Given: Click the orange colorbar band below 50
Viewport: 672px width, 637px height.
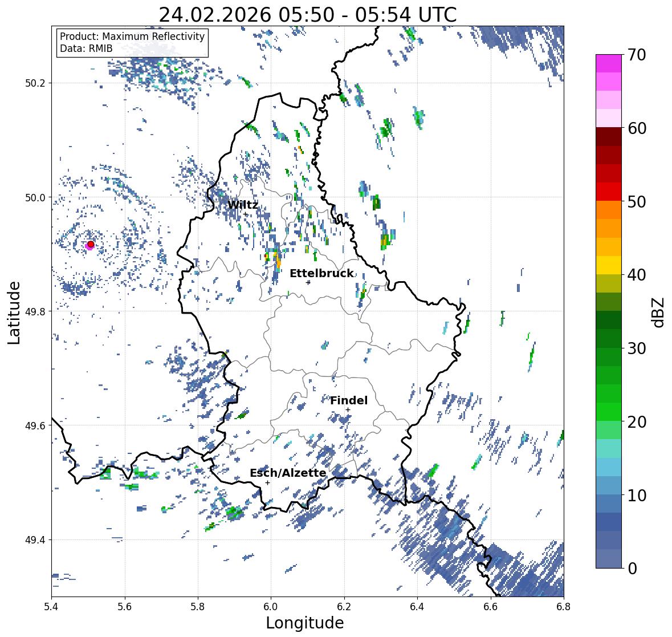Looking at the screenshot, I should (609, 210).
